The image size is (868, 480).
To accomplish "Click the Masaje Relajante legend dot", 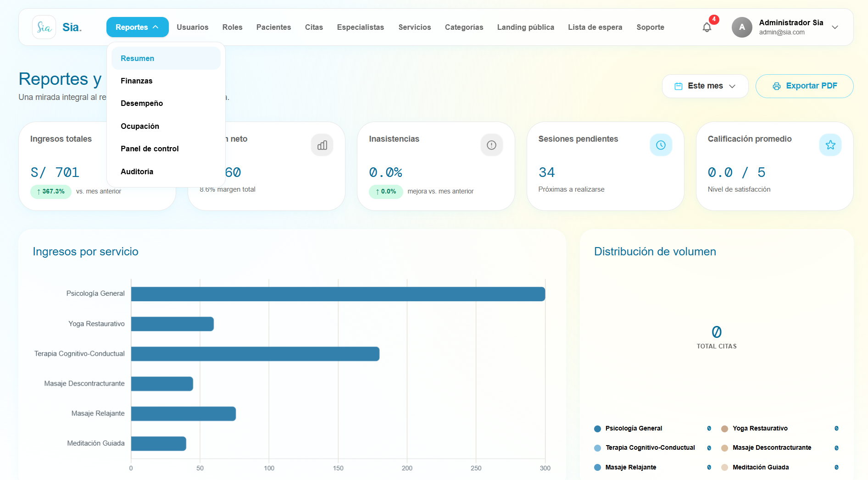I will click(597, 468).
